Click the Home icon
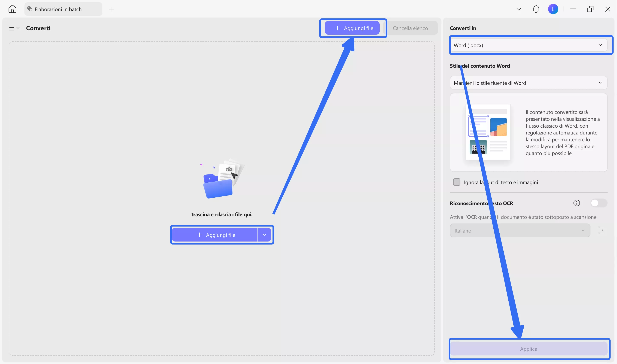 pos(12,9)
